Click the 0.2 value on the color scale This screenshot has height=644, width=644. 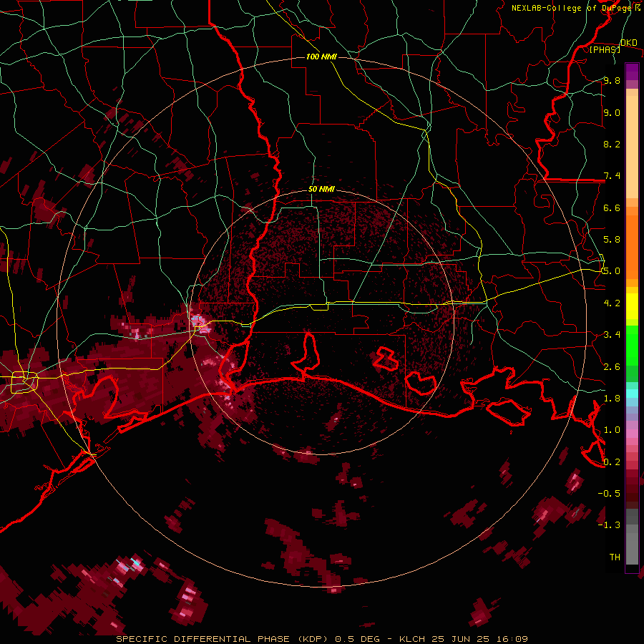pyautogui.click(x=612, y=462)
